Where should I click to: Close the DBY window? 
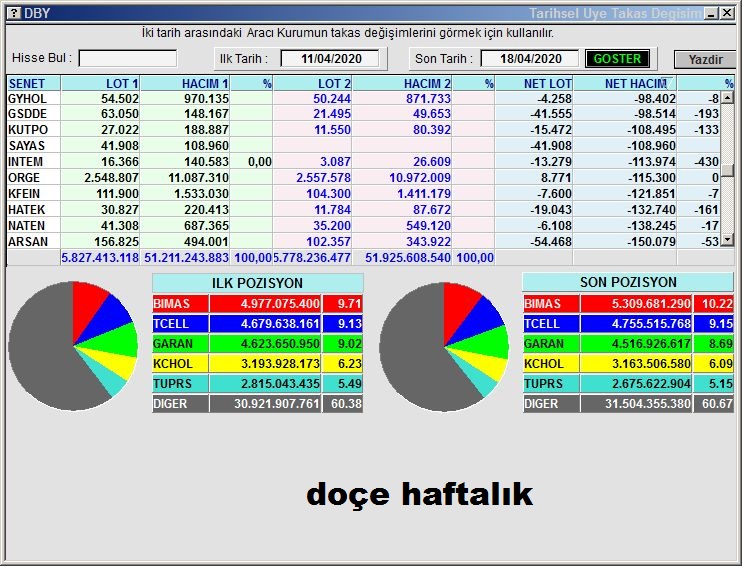(727, 13)
